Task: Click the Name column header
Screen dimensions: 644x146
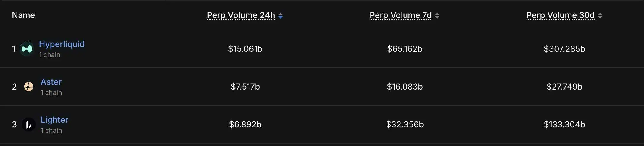Action: click(23, 15)
